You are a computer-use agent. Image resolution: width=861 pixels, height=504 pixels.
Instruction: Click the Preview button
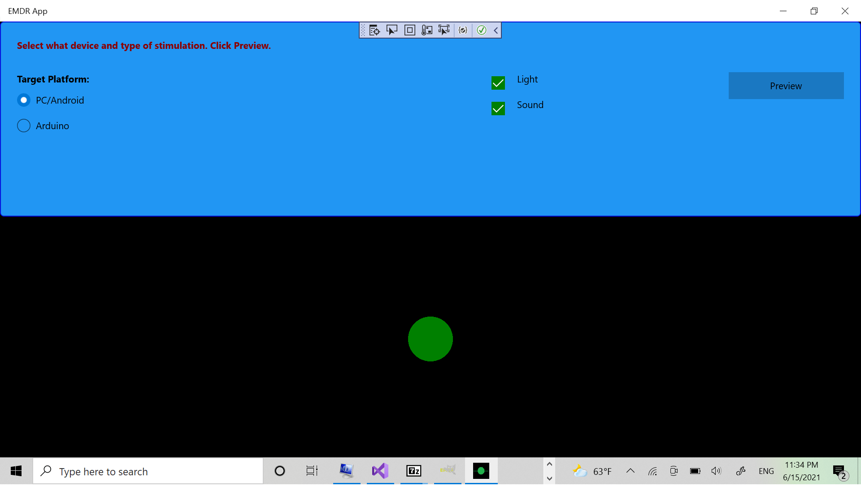pos(786,86)
